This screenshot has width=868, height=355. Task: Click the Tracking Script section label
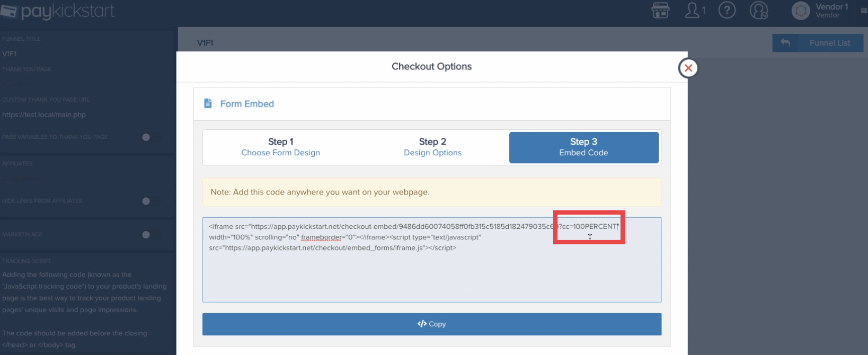click(26, 261)
